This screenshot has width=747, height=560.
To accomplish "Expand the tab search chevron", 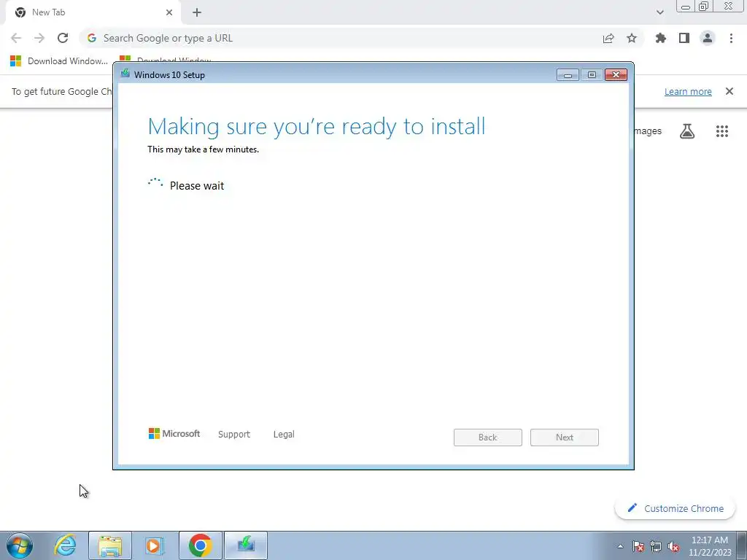I will (659, 12).
